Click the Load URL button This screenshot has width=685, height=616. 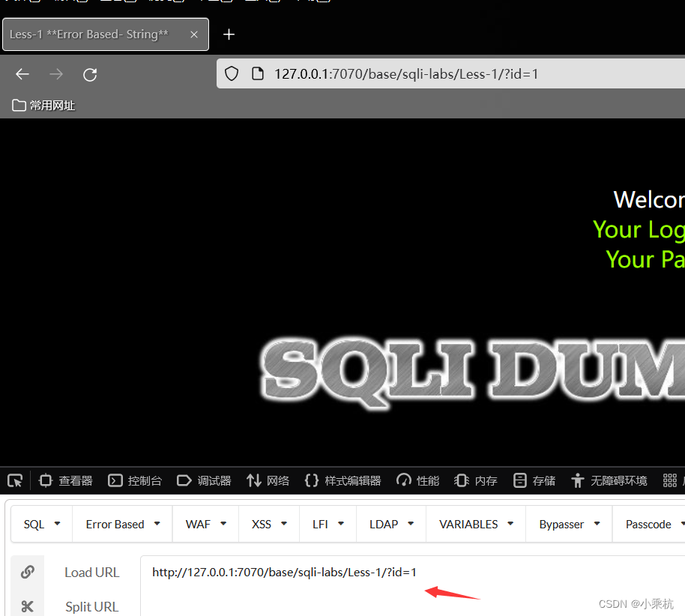tap(91, 573)
